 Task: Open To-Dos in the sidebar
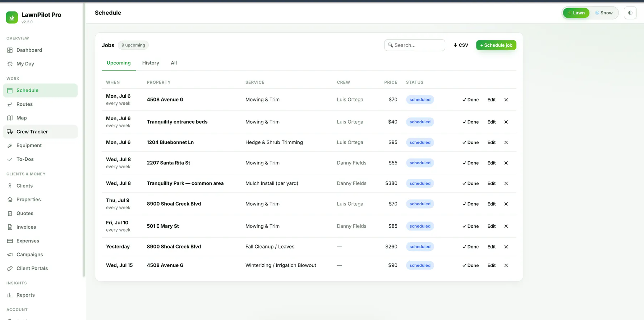tap(40, 159)
